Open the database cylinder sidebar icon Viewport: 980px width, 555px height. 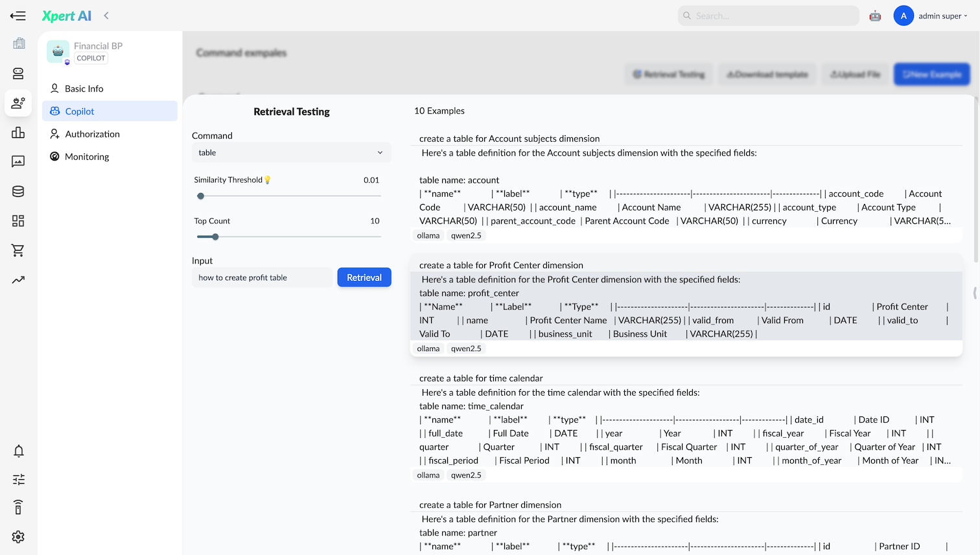point(18,191)
